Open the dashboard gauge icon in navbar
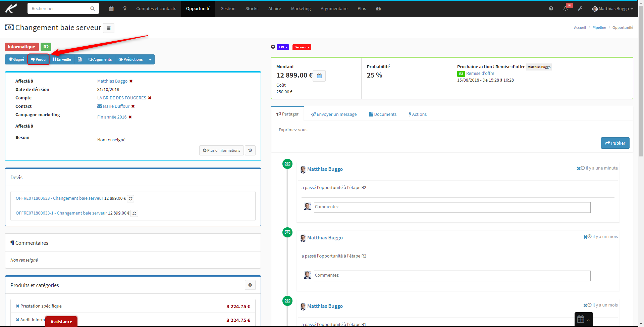This screenshot has height=327, width=644. (x=378, y=8)
